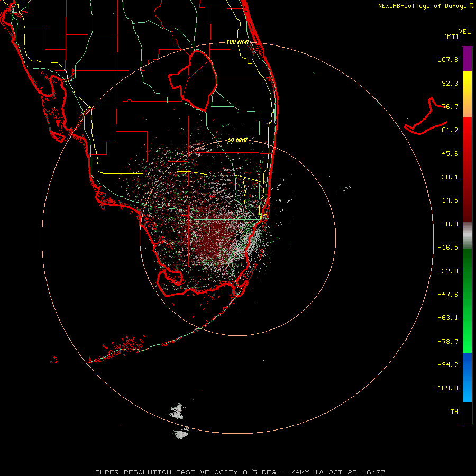Click the 100 NMI range ring label
Viewport: 476px width, 476px height.
point(237,42)
